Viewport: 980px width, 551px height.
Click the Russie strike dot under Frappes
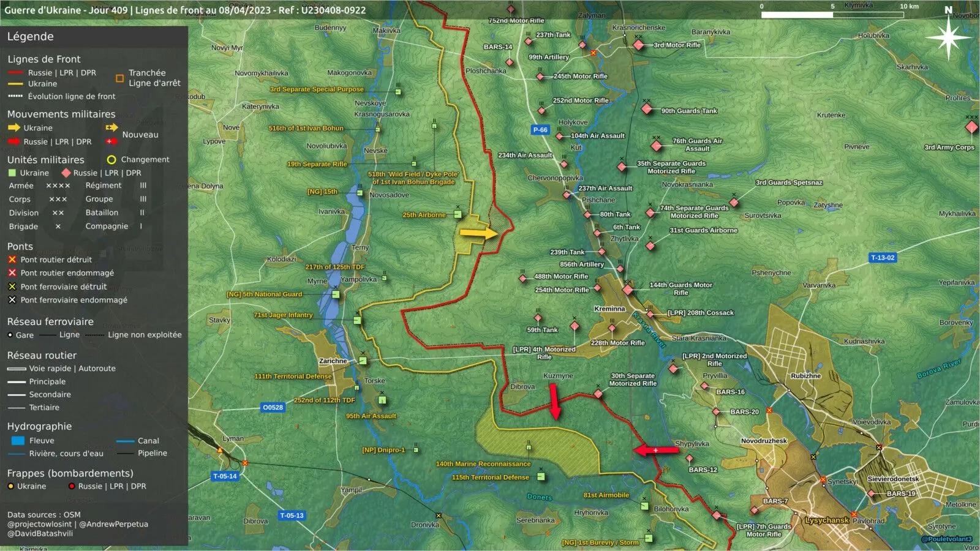click(x=72, y=486)
